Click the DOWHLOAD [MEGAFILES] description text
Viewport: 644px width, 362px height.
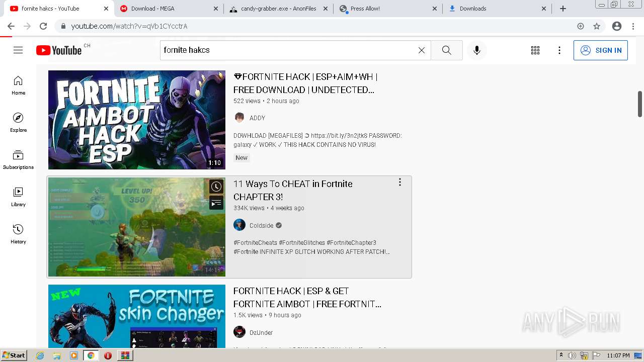[x=317, y=140]
